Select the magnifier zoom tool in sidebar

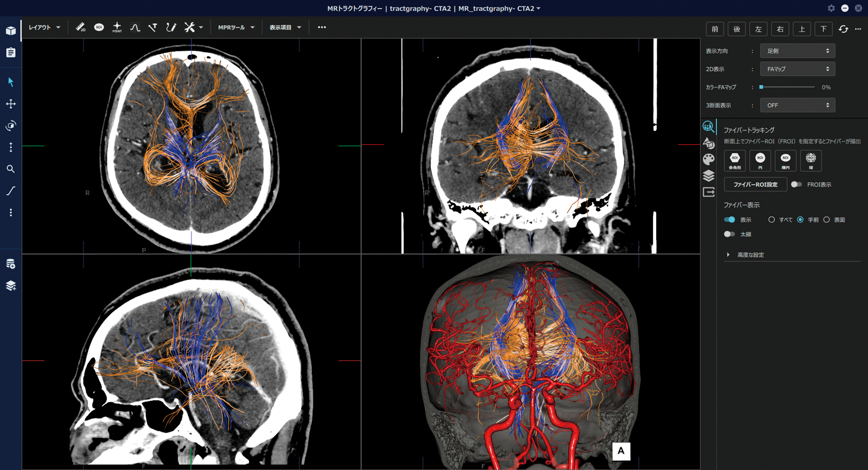pos(11,169)
